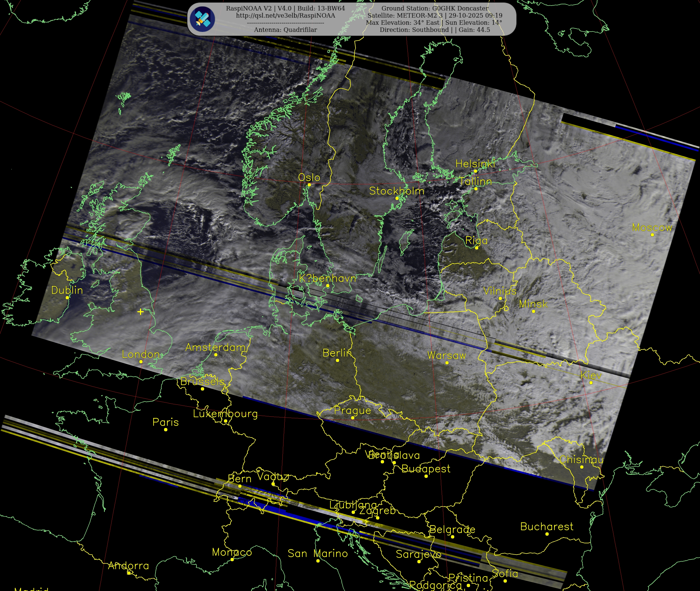
Task: Click the Minsk city dot marker
Action: (x=533, y=311)
